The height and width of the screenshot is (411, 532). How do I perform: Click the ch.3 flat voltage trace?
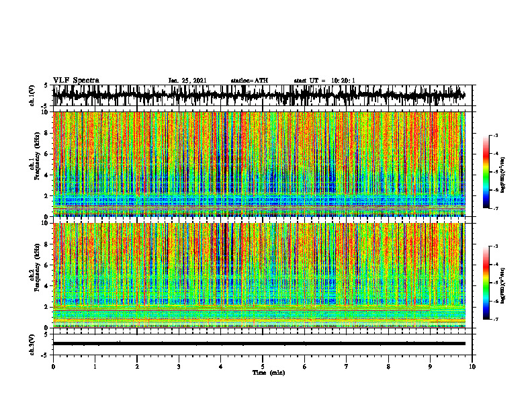[x=259, y=344]
